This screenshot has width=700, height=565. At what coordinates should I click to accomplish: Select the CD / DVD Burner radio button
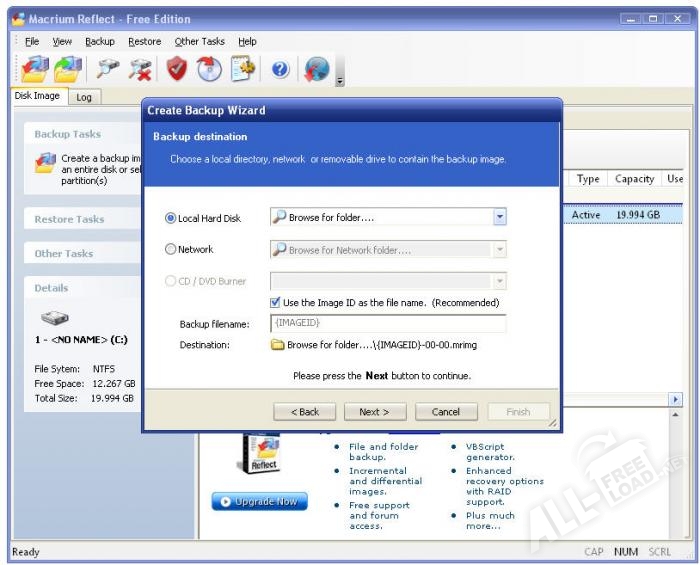pos(170,281)
